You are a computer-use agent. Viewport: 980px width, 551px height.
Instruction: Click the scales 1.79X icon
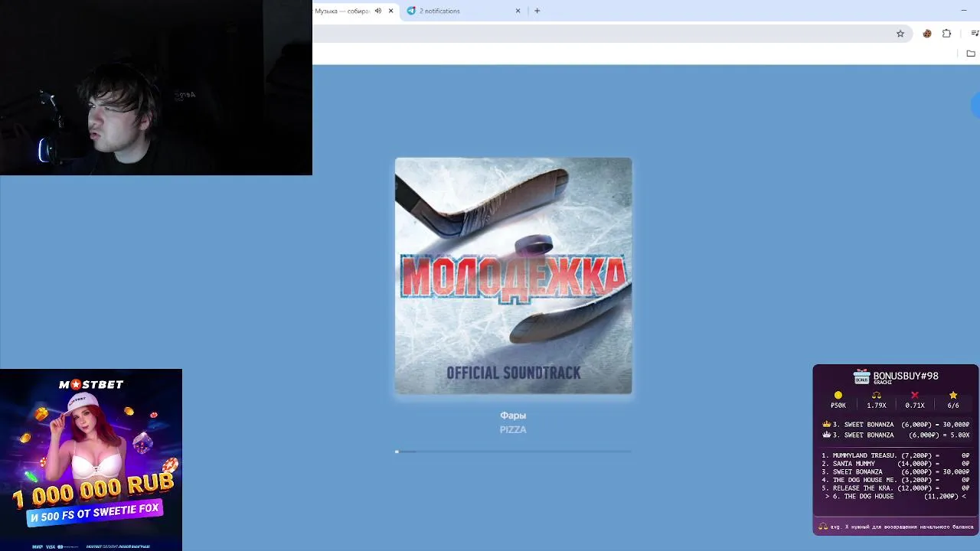[x=877, y=396]
